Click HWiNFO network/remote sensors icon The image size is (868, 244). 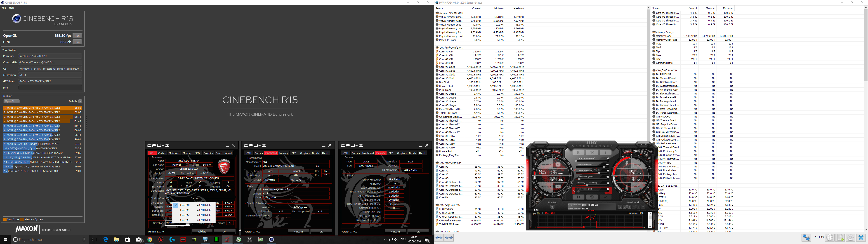coord(806,238)
